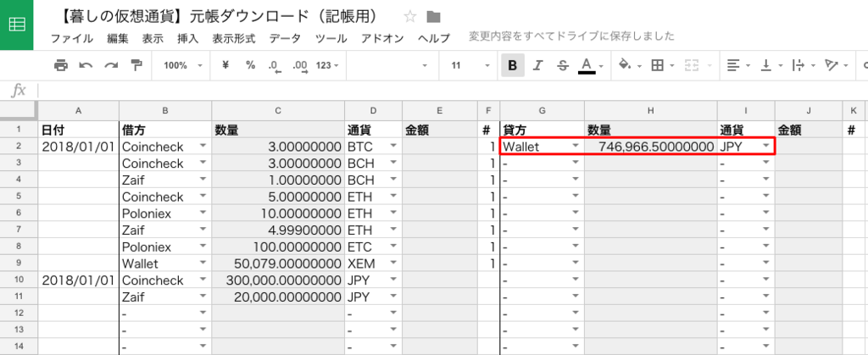Viewport: 868px width, 355px height.
Task: Expand BTC currency dropdown in row 2
Action: click(393, 146)
